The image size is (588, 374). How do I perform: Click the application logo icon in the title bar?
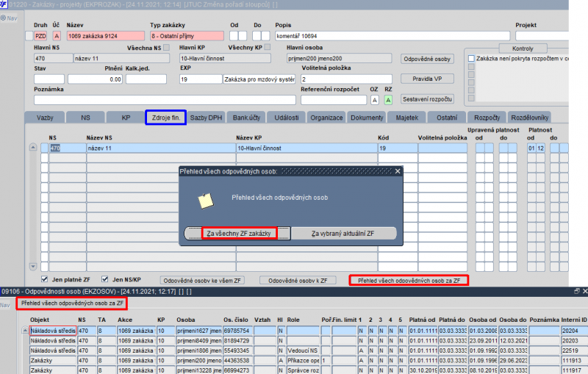tap(4, 4)
